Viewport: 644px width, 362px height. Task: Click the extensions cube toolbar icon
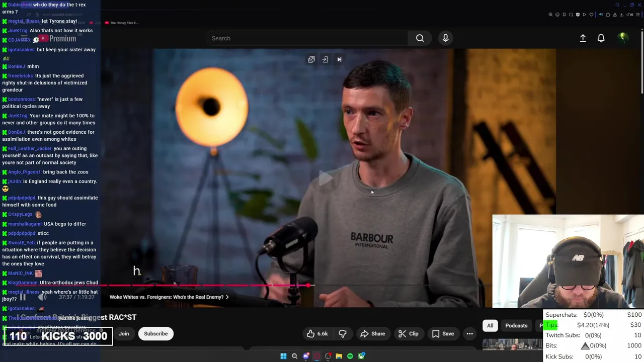pyautogui.click(x=608, y=15)
